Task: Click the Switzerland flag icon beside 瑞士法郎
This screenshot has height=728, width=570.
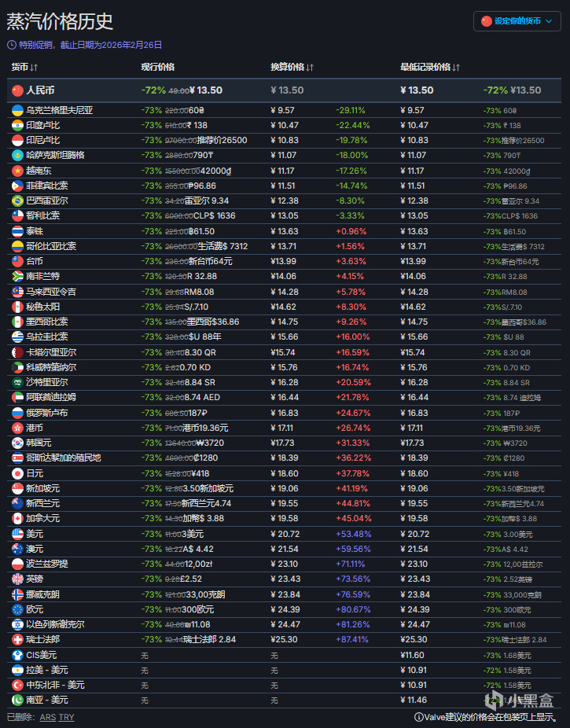Action: [17, 639]
